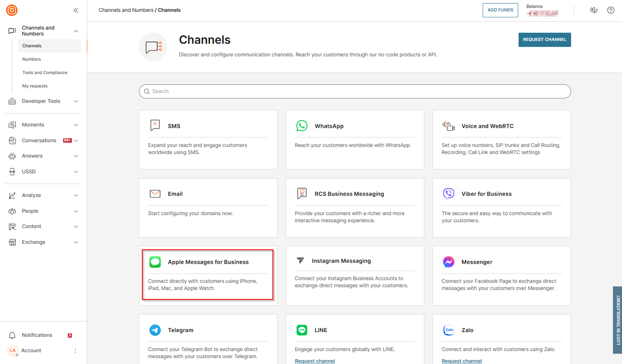Click the "Telegram" card title

[x=180, y=330]
